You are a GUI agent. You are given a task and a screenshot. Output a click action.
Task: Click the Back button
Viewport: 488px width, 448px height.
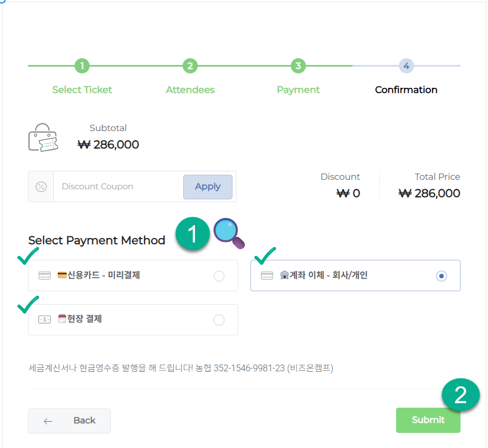[x=69, y=421]
